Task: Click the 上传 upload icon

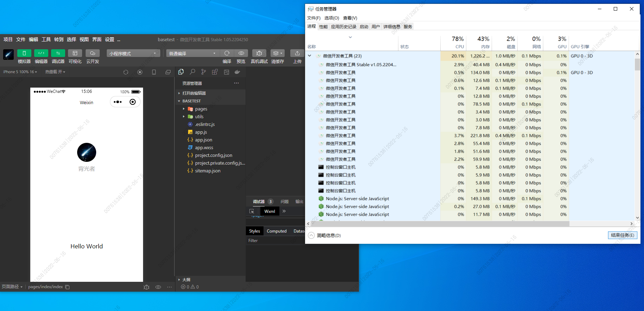Action: click(297, 53)
